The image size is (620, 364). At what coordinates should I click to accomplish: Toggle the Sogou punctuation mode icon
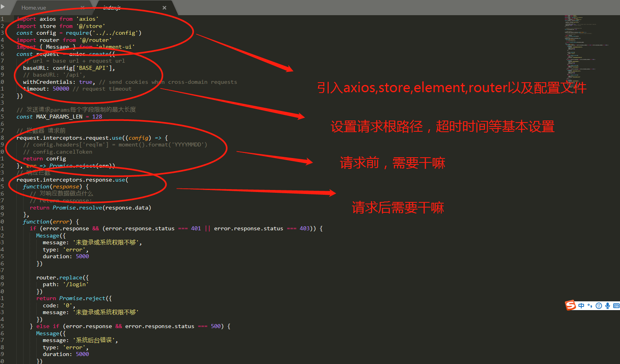pos(590,306)
